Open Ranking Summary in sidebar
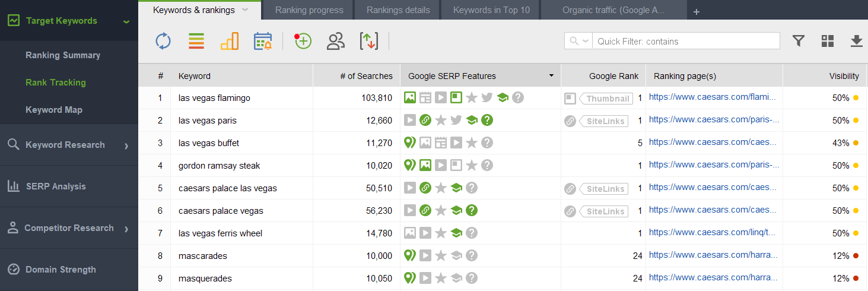The width and height of the screenshot is (868, 291). point(63,55)
